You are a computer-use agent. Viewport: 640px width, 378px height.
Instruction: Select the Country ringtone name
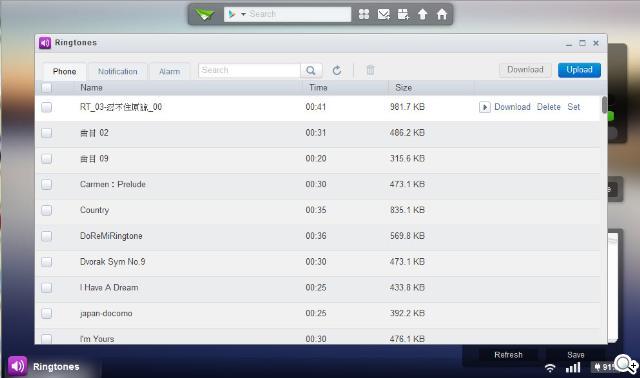click(94, 210)
